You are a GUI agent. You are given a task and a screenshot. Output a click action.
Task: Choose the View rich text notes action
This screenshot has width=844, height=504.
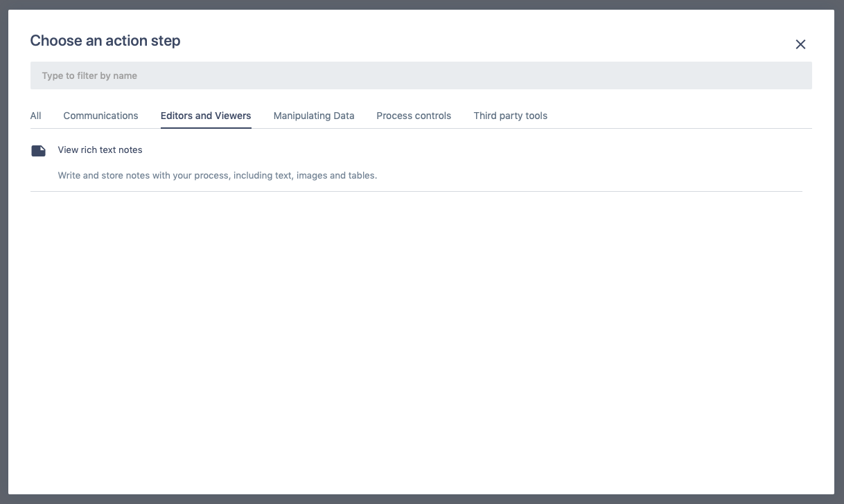click(x=100, y=150)
